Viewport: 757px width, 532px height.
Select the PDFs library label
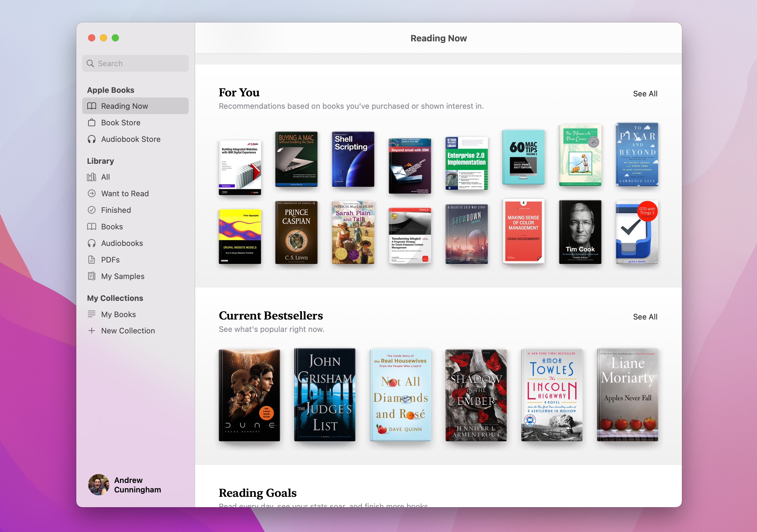111,260
